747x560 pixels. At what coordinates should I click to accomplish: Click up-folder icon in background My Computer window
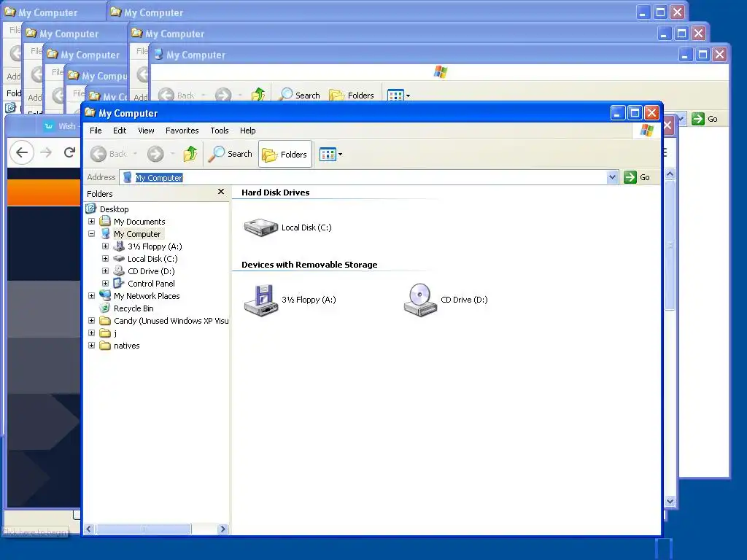258,95
